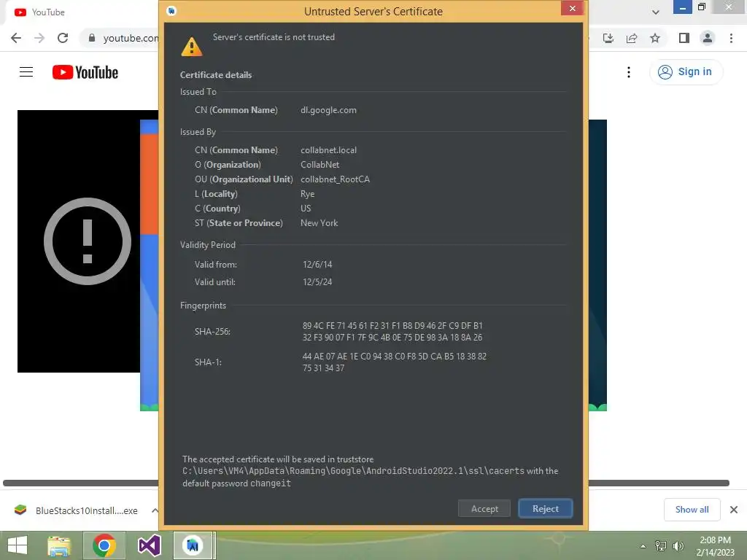Sign in to YouTube
This screenshot has height=560, width=747.
pyautogui.click(x=686, y=72)
